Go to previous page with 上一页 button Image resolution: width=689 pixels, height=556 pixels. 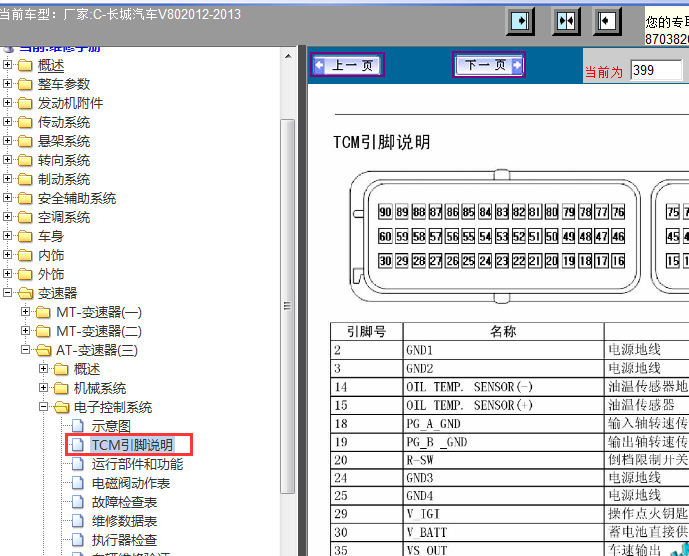point(348,65)
